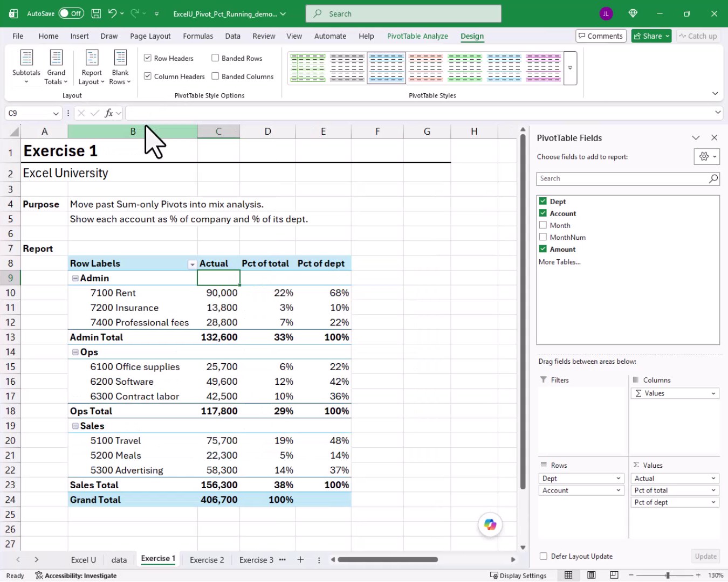Apply the red PivotTable style

click(425, 68)
